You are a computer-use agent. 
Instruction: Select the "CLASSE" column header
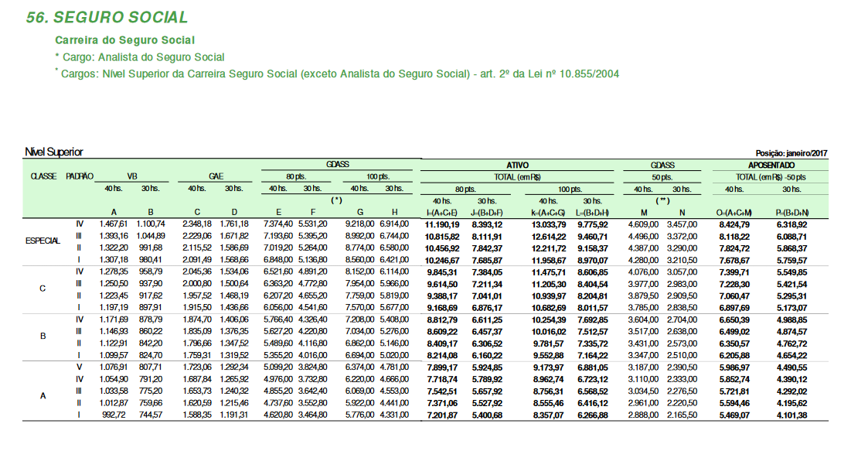coord(43,176)
